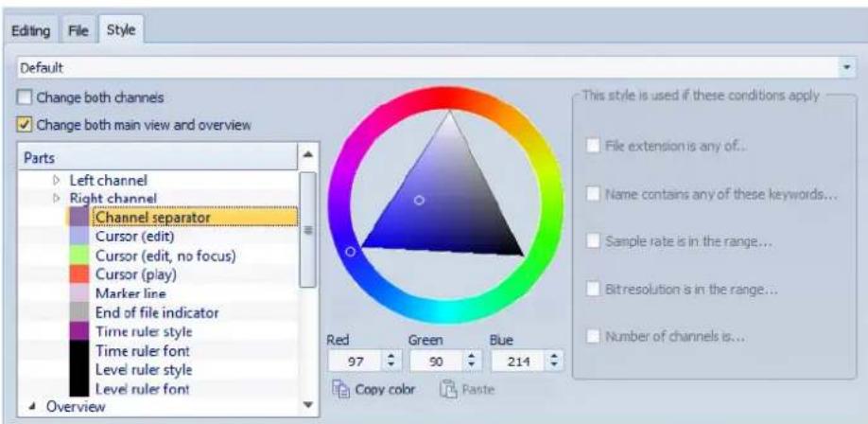The height and width of the screenshot is (424, 868).
Task: Toggle Name contains any of these keywords
Action: 594,194
